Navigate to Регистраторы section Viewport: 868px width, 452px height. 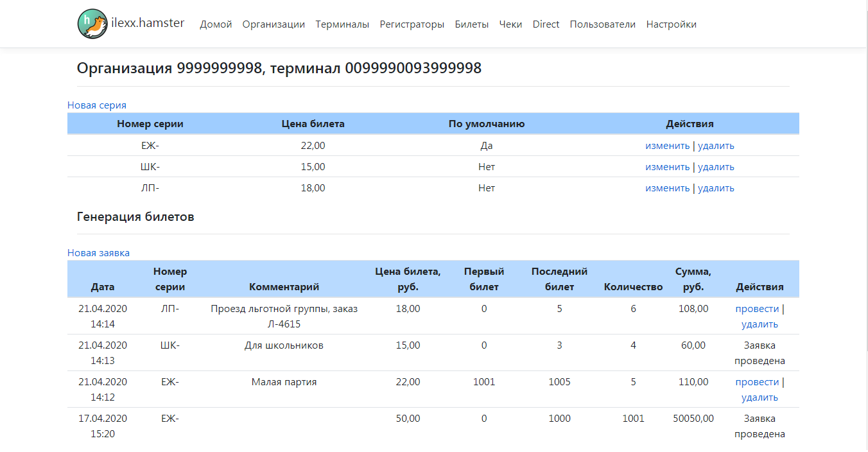pos(412,24)
